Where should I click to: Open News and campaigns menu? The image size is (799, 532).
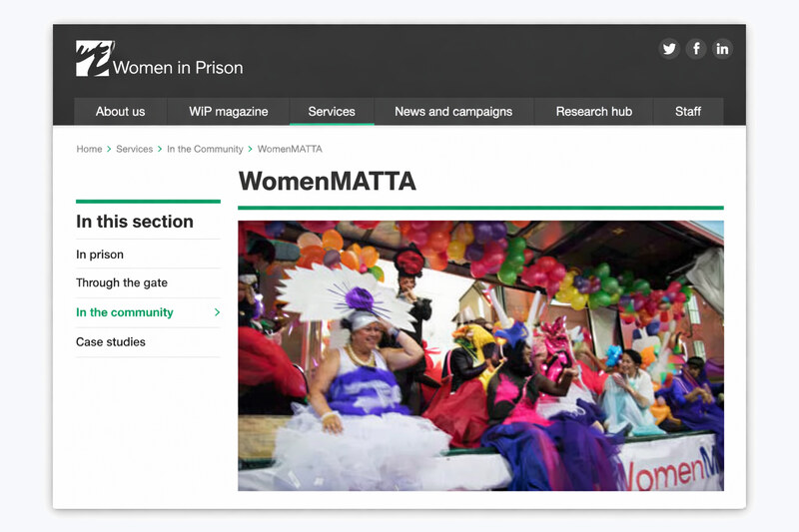(453, 112)
